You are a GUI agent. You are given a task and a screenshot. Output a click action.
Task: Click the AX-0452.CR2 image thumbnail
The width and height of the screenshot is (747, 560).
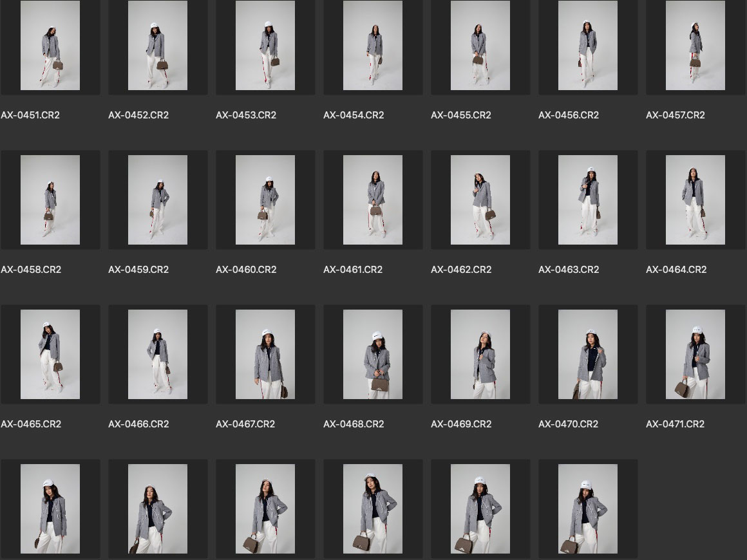(158, 45)
